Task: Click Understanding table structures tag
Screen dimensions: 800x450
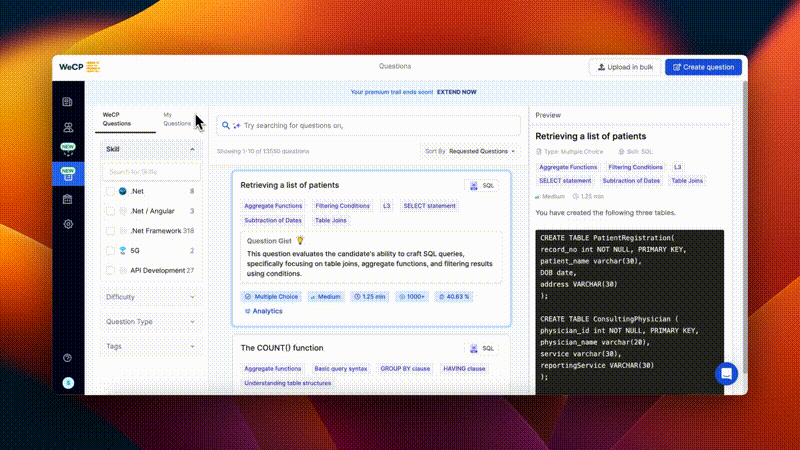Action: point(287,383)
